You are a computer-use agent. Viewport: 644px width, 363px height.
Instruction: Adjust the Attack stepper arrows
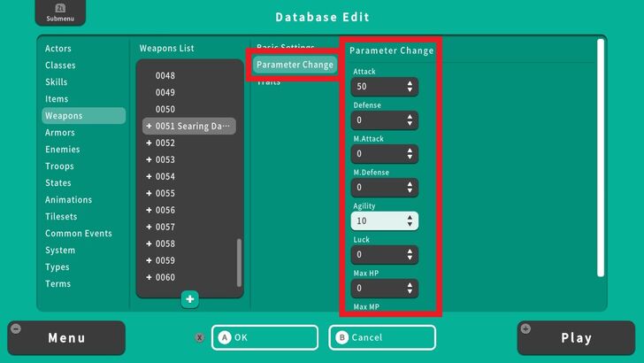[410, 87]
